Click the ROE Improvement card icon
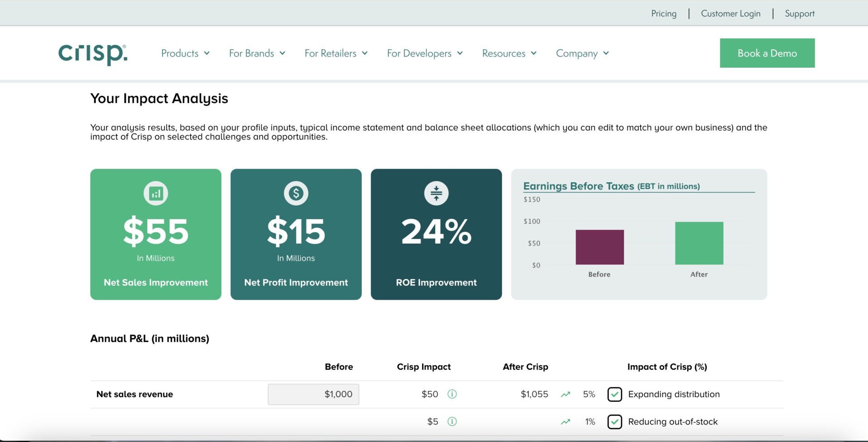Viewport: 868px width, 442px height. coord(436,193)
